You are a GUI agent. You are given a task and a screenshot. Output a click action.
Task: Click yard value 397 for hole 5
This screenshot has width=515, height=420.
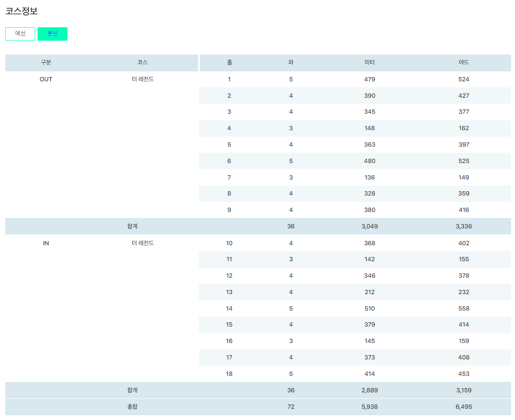pos(464,144)
